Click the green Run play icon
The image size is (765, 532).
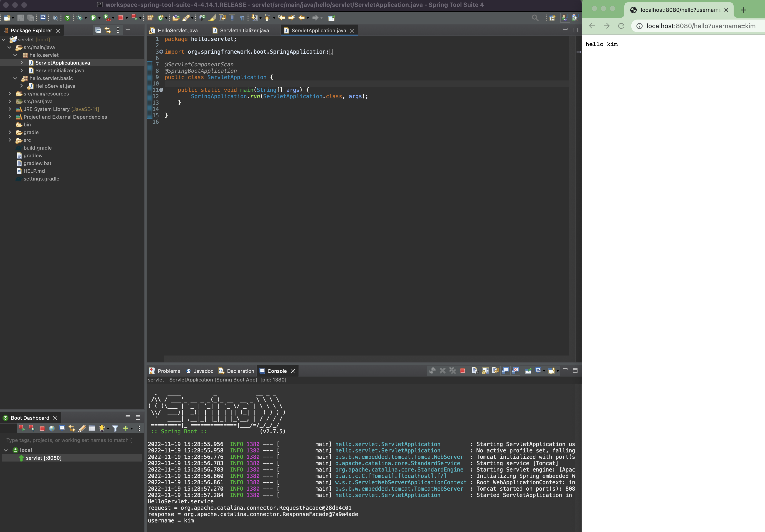[93, 18]
